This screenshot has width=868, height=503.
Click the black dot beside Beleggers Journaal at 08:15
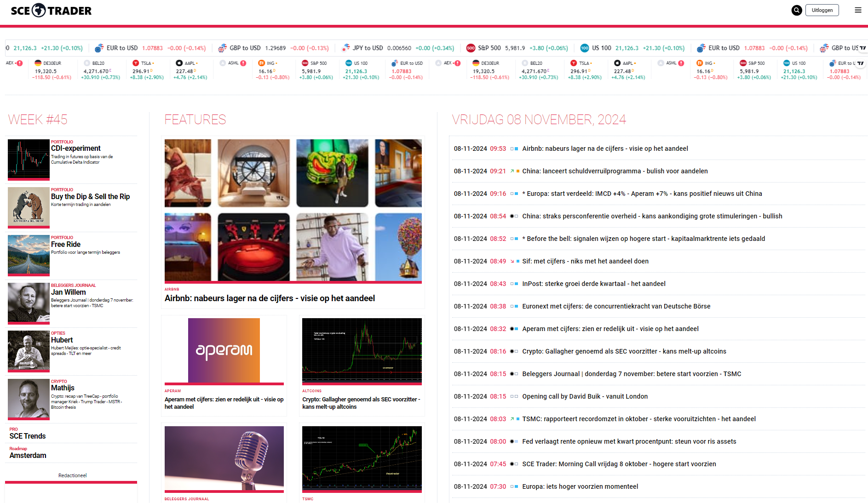tap(512, 374)
